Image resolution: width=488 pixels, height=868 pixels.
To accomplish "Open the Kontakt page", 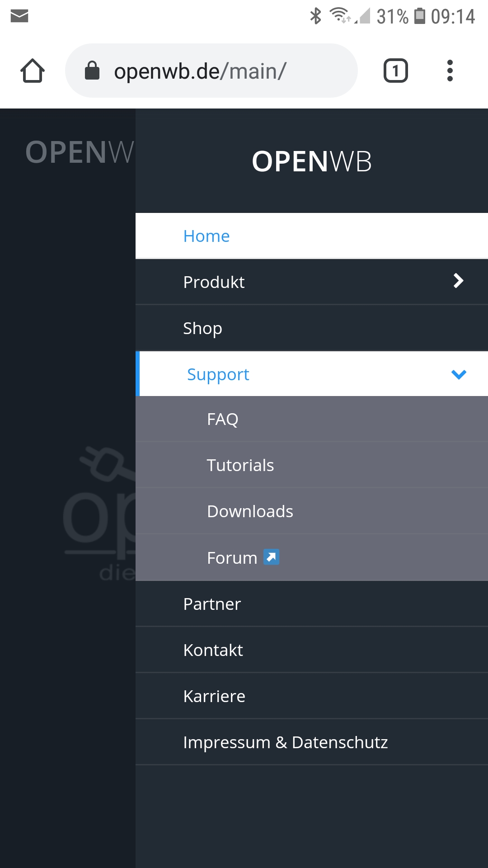I will [213, 651].
